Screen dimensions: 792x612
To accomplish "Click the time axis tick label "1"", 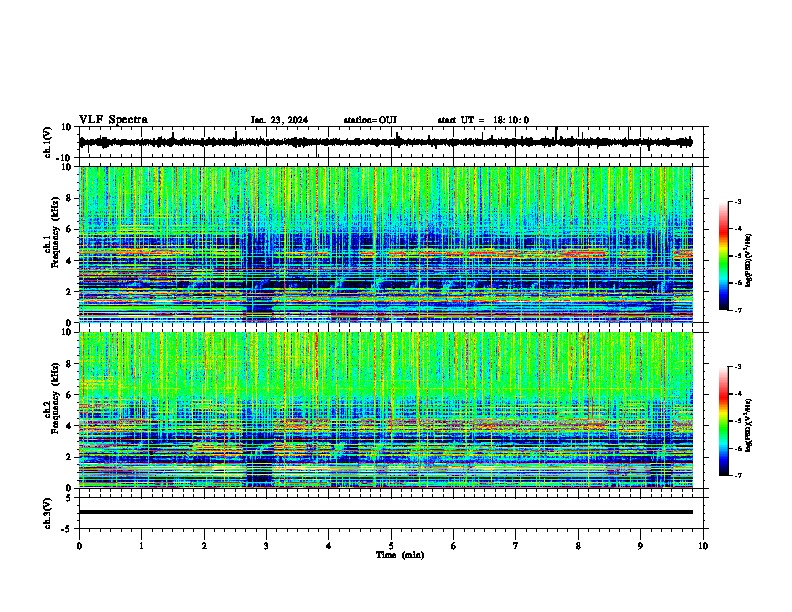I will click(x=141, y=546).
